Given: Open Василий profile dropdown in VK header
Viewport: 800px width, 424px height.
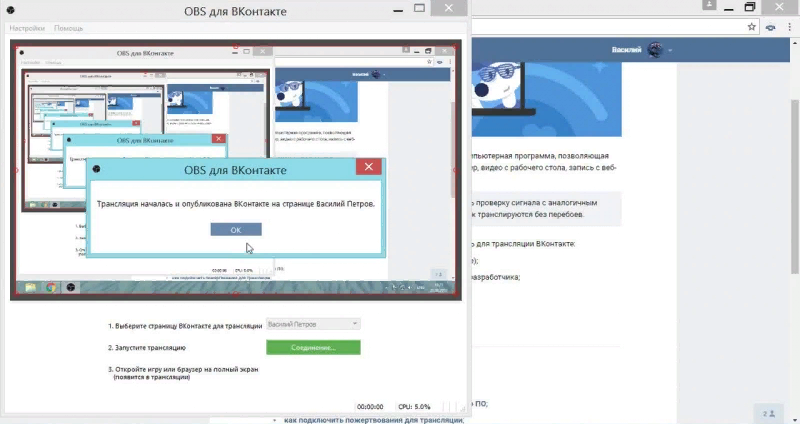Looking at the screenshot, I should [670, 50].
